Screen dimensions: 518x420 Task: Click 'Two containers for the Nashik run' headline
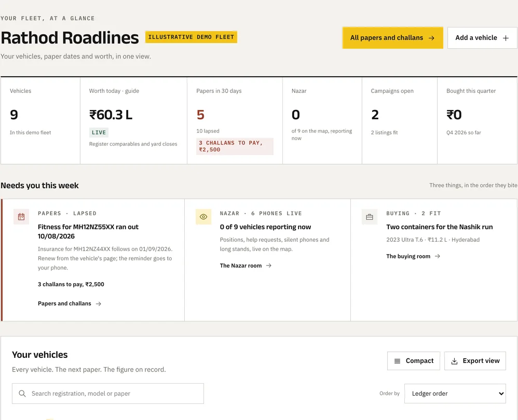(x=440, y=227)
